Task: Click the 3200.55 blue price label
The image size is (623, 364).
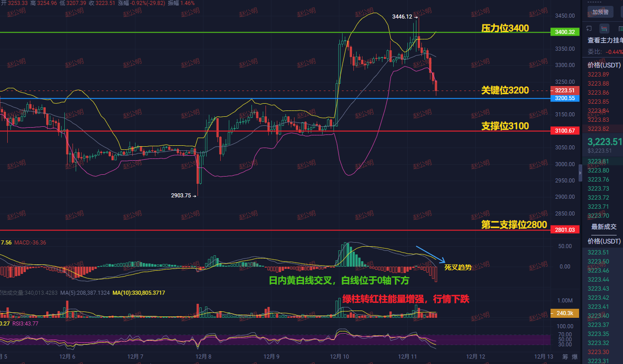Action: [564, 98]
